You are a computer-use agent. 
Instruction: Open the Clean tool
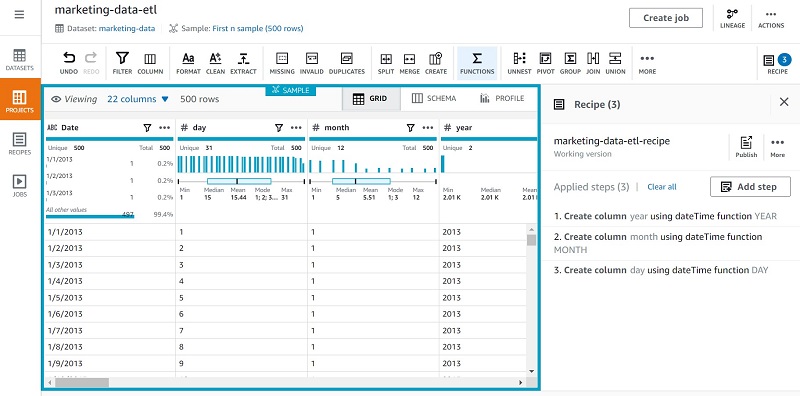coord(215,63)
